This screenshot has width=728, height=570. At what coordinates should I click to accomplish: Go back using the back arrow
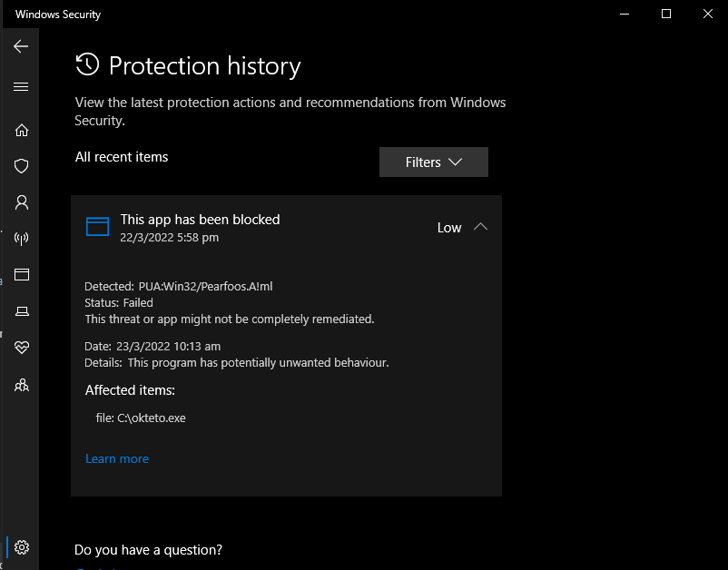(x=21, y=46)
